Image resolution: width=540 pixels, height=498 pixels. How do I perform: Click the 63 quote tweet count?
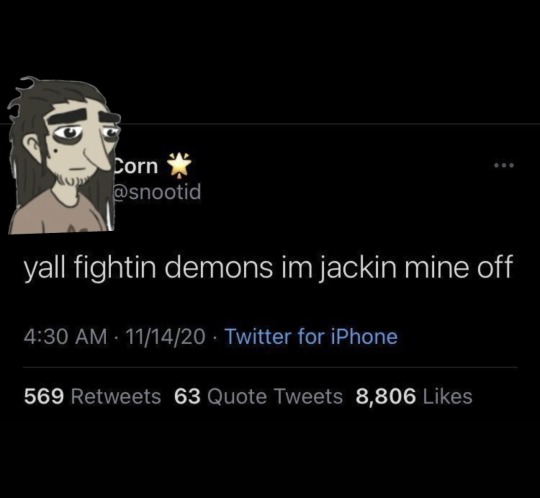click(x=187, y=396)
